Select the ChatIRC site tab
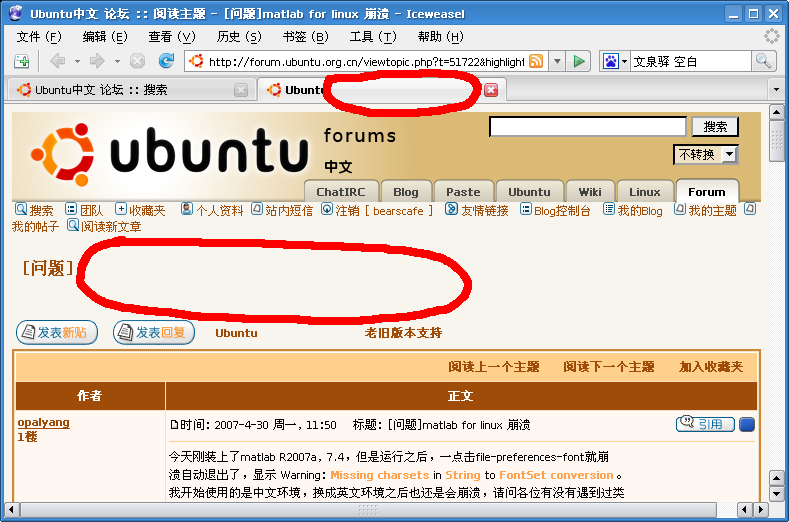The height and width of the screenshot is (522, 789). 341,191
